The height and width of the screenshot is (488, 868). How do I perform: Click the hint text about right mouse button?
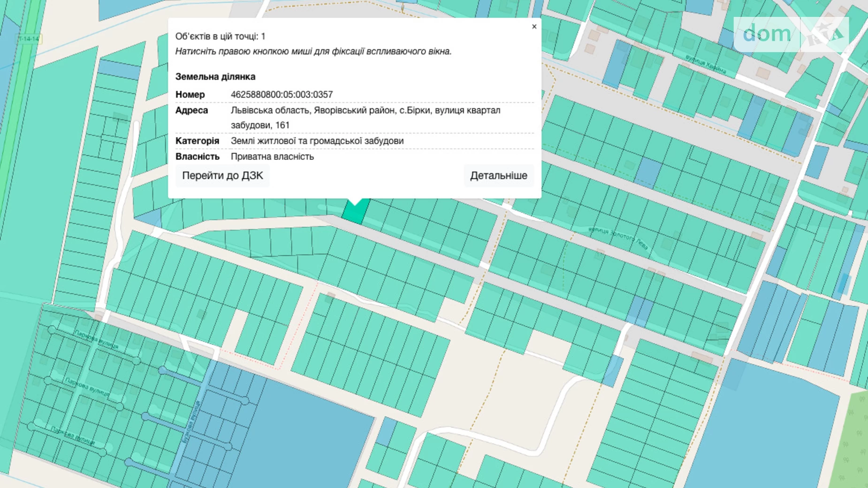[313, 52]
